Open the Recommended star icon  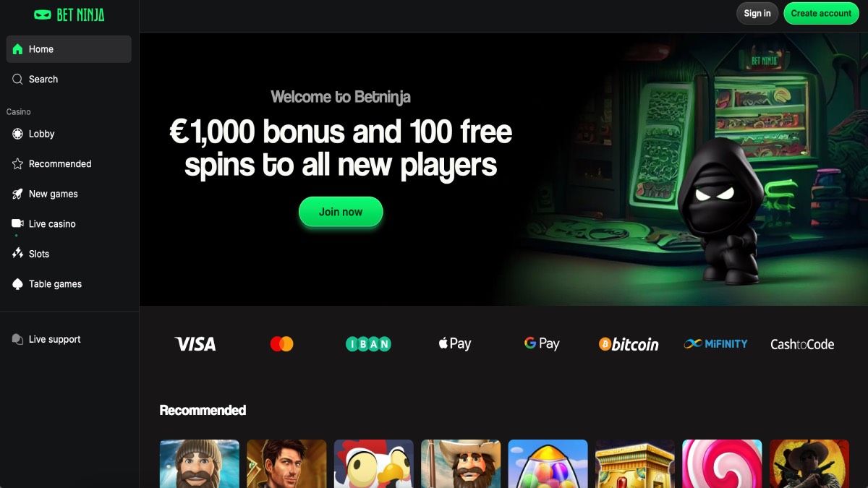[17, 164]
